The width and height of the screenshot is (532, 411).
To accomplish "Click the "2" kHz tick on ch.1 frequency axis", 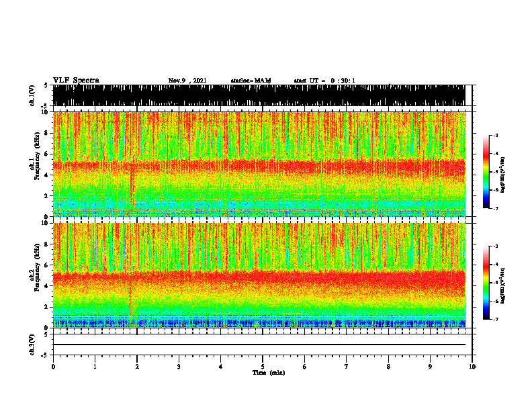I will (46, 196).
